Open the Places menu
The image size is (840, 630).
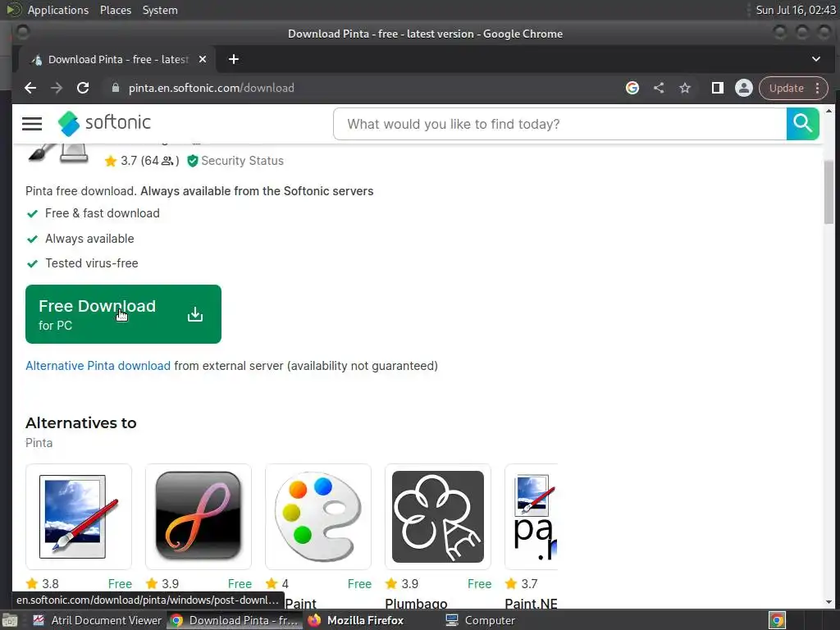pyautogui.click(x=116, y=10)
